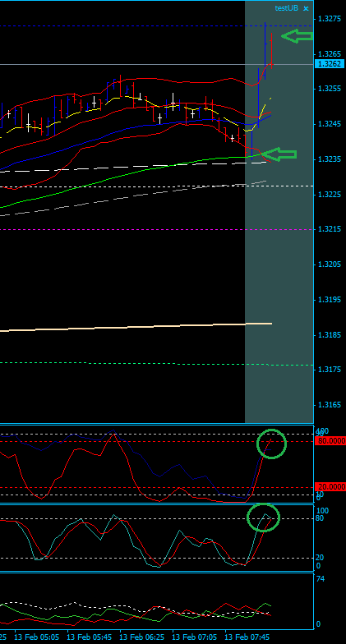Select the blue dashed horizontal line at top

coord(156,26)
